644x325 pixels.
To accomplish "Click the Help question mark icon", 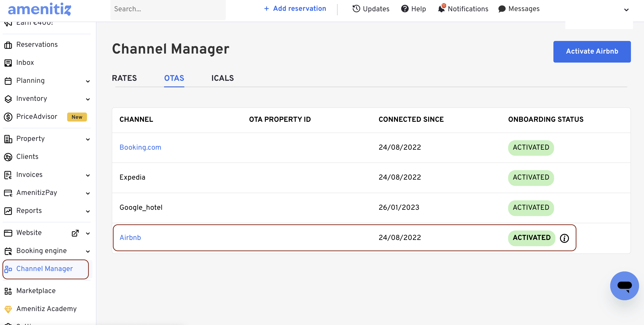I will pos(405,9).
